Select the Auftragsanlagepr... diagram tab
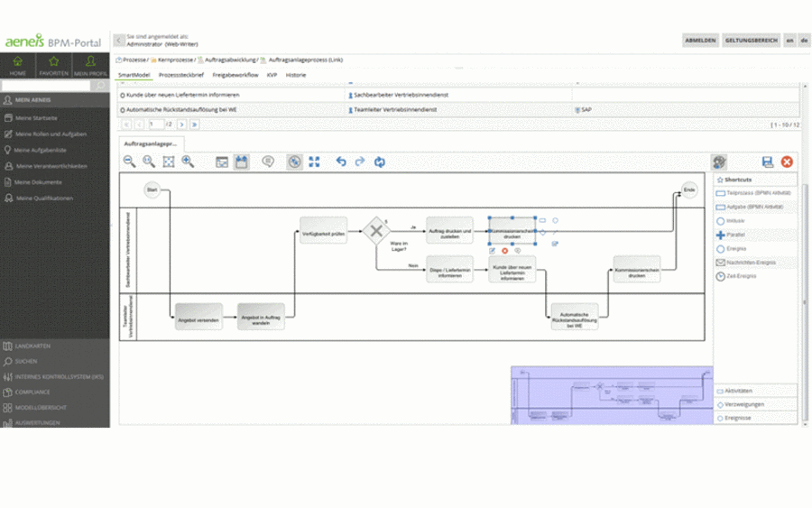812x508 pixels. [151, 144]
